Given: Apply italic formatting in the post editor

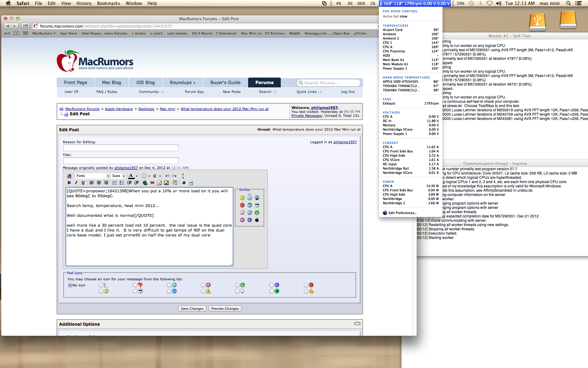Looking at the screenshot, I should click(x=76, y=183).
